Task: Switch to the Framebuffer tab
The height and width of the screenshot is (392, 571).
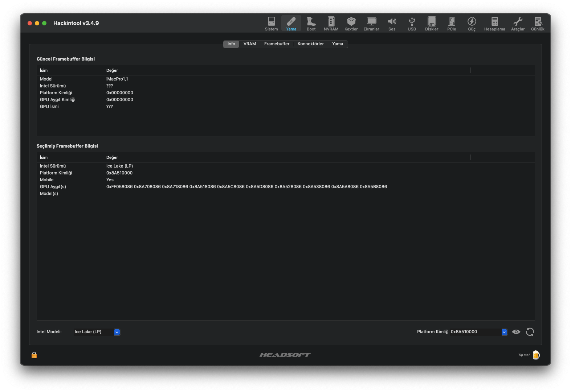Action: click(x=277, y=44)
